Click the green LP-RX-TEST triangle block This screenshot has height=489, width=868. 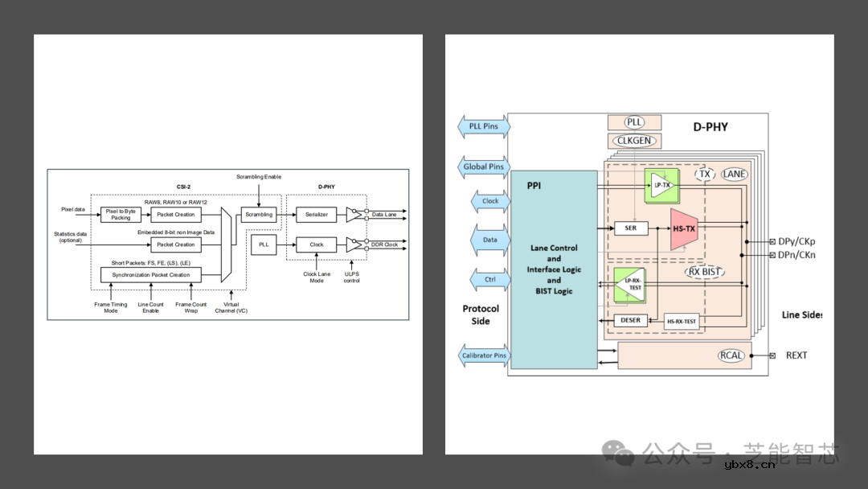632,282
